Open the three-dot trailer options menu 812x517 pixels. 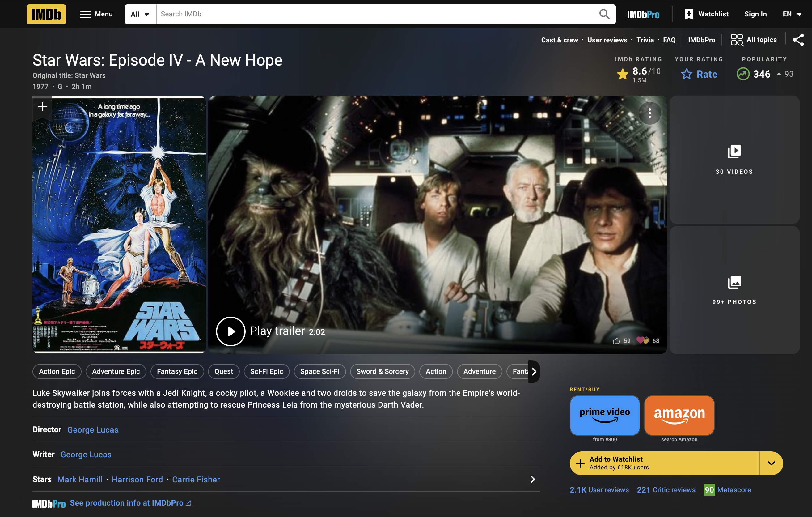[649, 113]
